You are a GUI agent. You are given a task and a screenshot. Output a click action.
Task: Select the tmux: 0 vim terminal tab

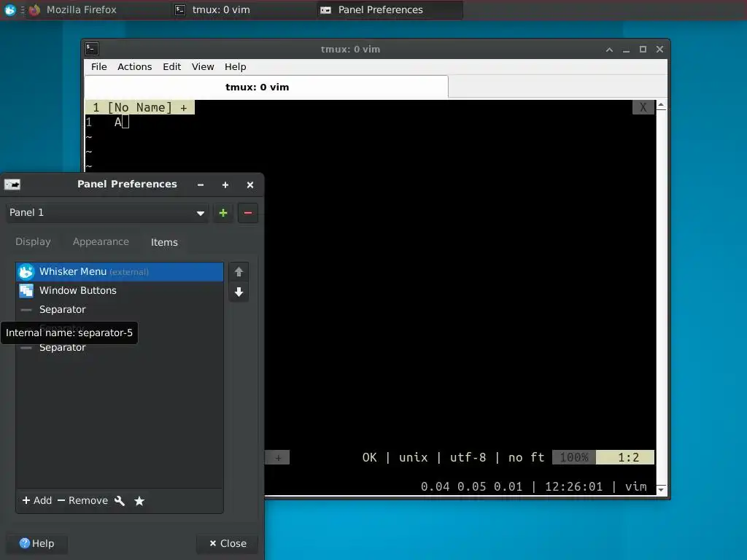tap(266, 87)
